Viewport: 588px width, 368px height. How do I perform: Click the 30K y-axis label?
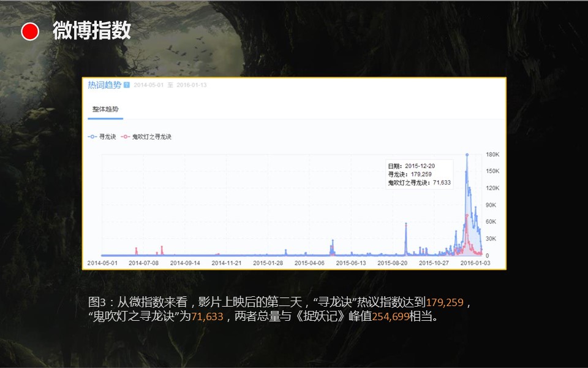[x=491, y=239]
